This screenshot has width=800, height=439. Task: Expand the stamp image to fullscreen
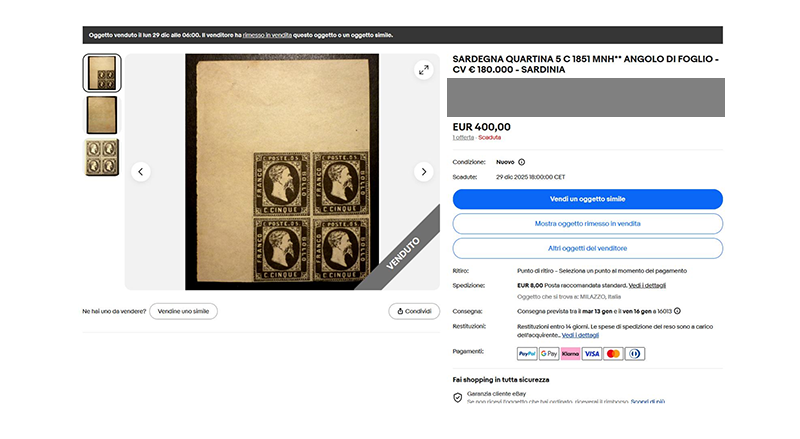point(423,70)
